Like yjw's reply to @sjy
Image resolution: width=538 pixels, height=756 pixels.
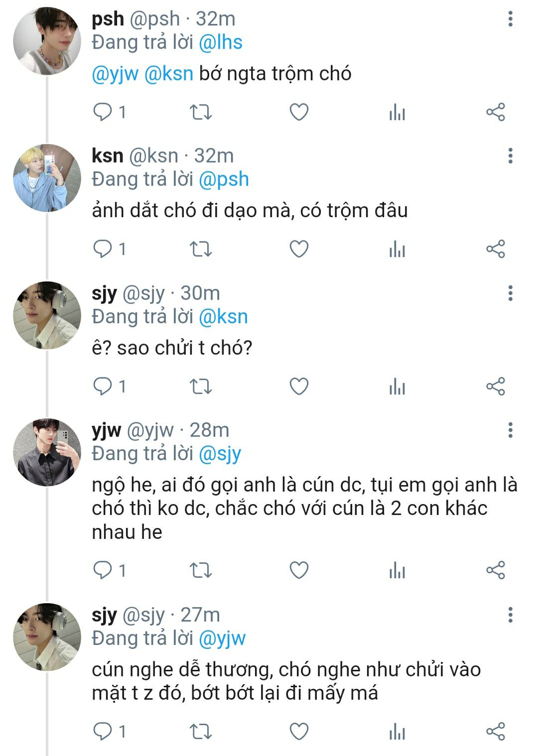pyautogui.click(x=299, y=570)
